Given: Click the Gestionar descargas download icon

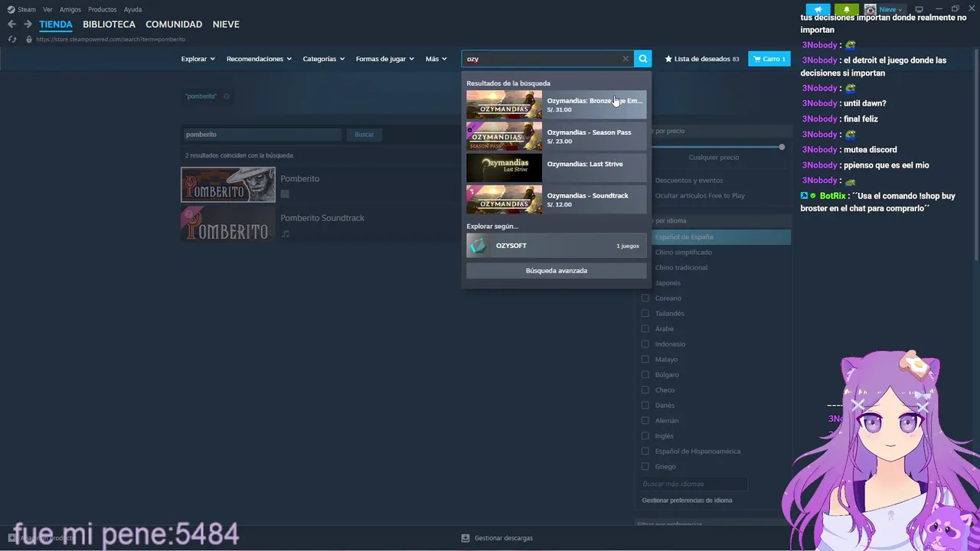Looking at the screenshot, I should [x=465, y=538].
